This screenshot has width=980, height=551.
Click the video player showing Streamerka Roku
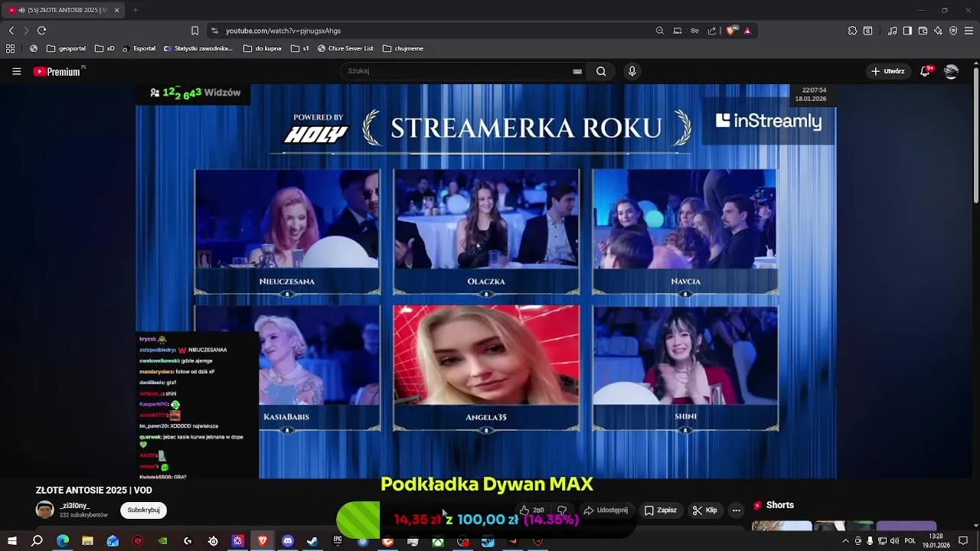click(486, 282)
